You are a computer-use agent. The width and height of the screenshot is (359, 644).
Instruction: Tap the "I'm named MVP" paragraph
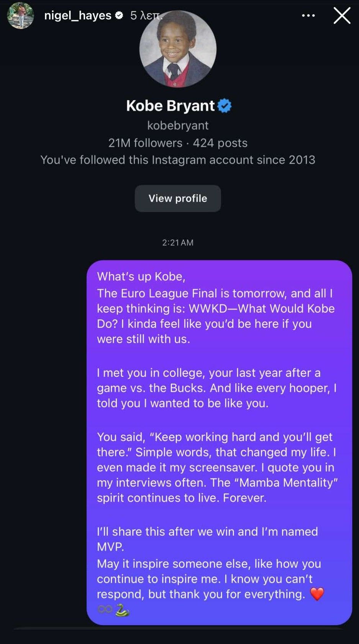[x=207, y=538]
